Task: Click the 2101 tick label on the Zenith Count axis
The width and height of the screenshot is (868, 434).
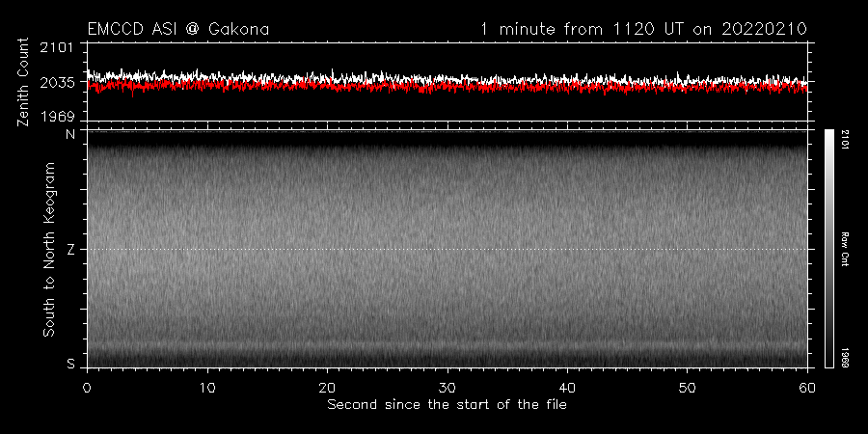Action: point(57,47)
